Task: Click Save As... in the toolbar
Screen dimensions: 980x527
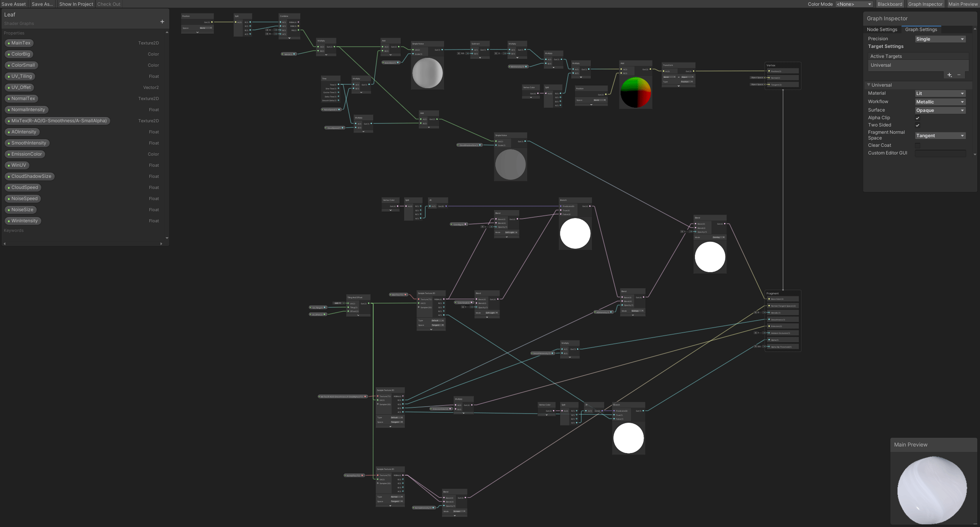Action: point(42,4)
